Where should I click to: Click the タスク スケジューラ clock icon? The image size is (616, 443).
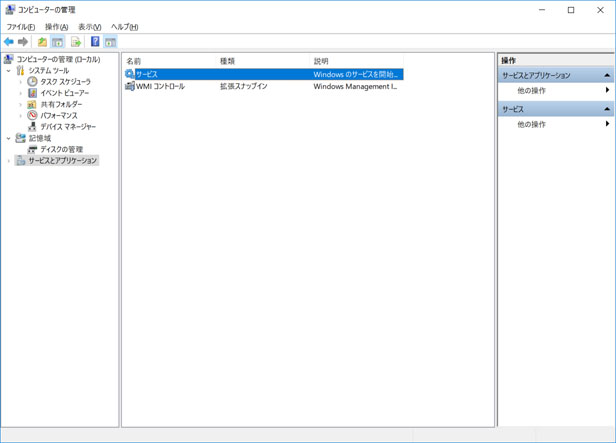pos(32,81)
